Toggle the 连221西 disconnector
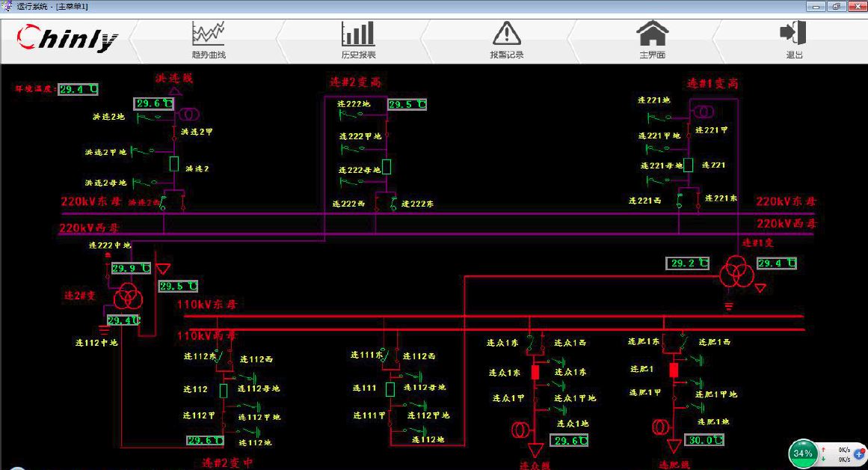868x470 pixels. (x=680, y=201)
